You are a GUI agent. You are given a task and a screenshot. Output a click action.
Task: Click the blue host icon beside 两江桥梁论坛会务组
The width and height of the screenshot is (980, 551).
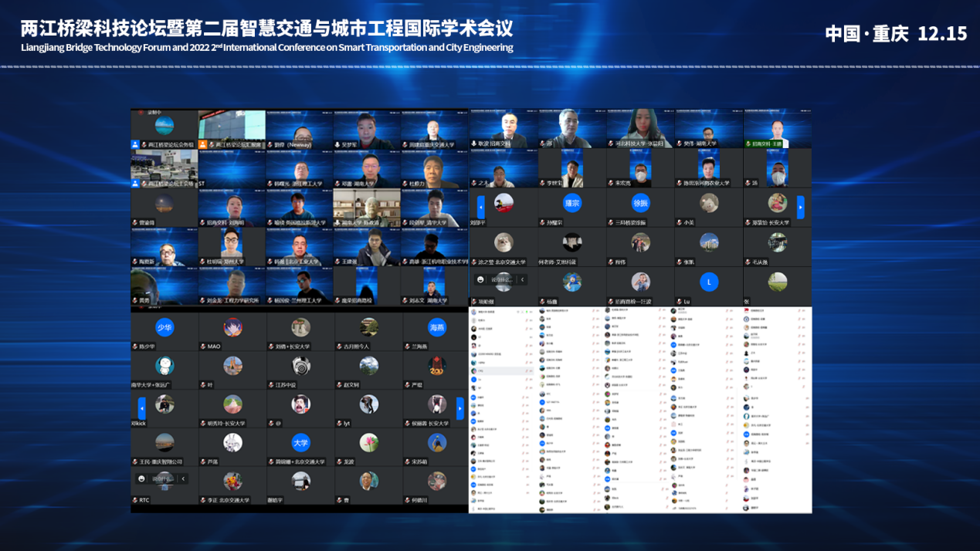pyautogui.click(x=136, y=144)
